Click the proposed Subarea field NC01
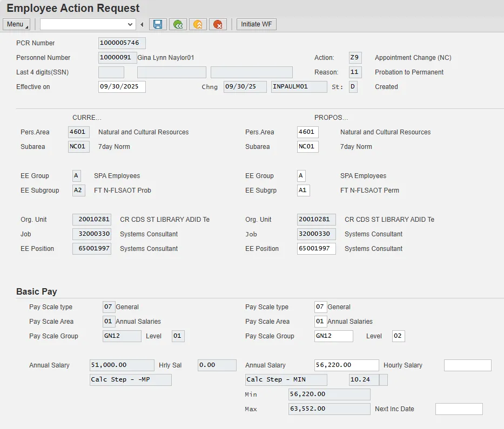The height and width of the screenshot is (429, 504). tap(307, 147)
